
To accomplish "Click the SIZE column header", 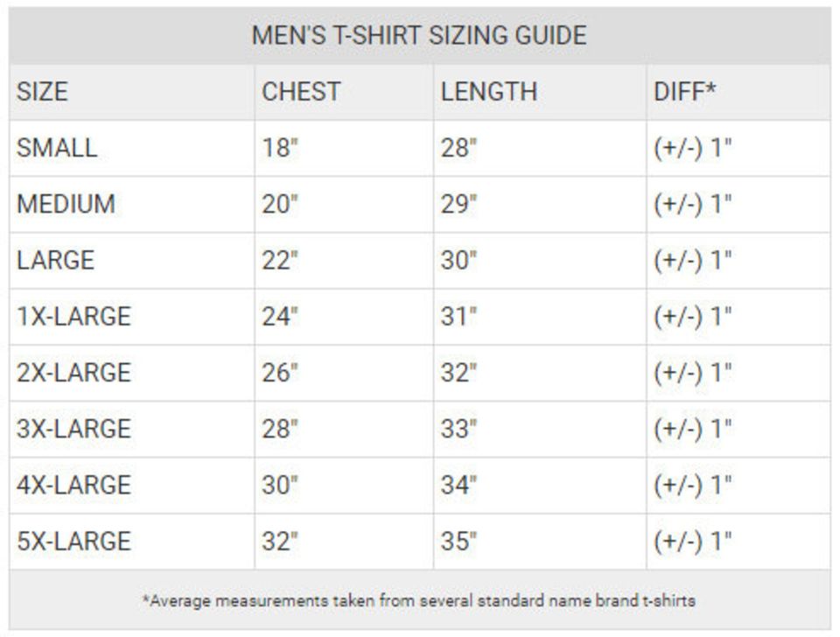I will [x=42, y=92].
